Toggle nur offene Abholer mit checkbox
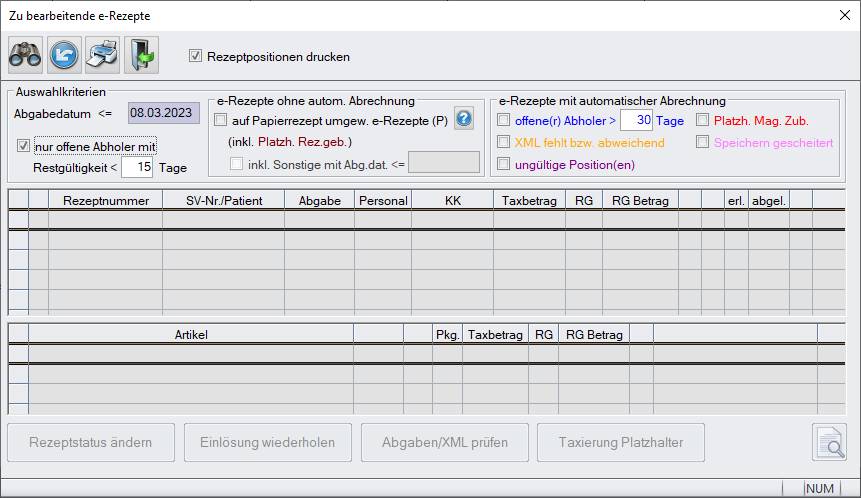The height and width of the screenshot is (498, 861). (24, 147)
